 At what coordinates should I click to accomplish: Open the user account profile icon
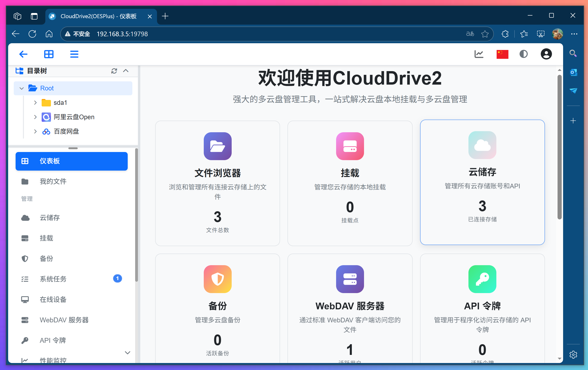pos(546,54)
